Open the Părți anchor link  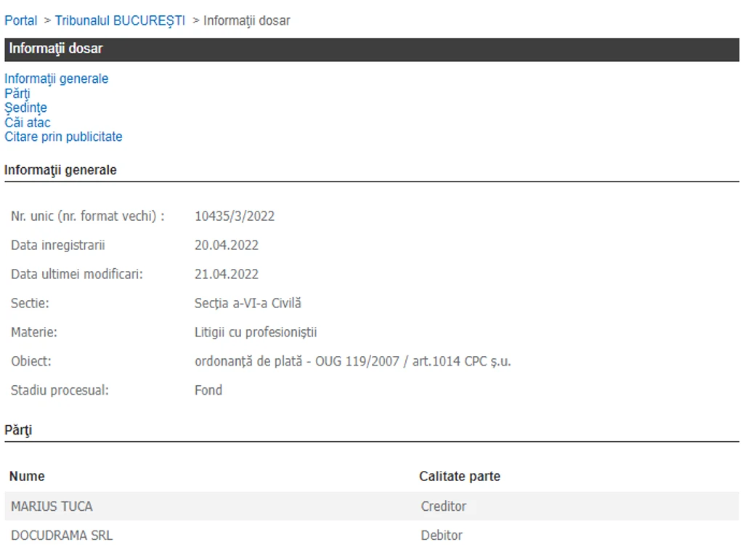tap(17, 94)
